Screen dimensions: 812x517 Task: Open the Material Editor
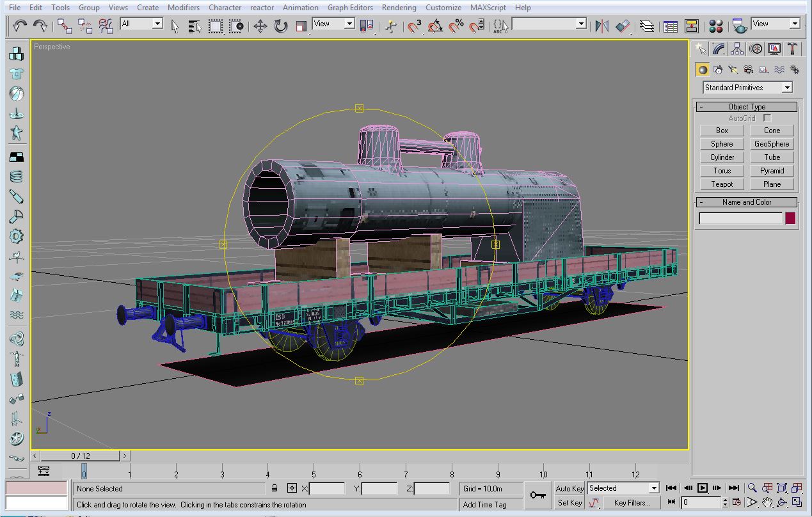[x=716, y=26]
